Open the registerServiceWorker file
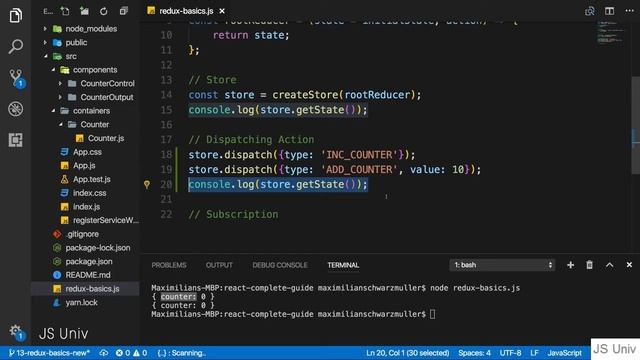This screenshot has height=360, width=640. pos(85,220)
